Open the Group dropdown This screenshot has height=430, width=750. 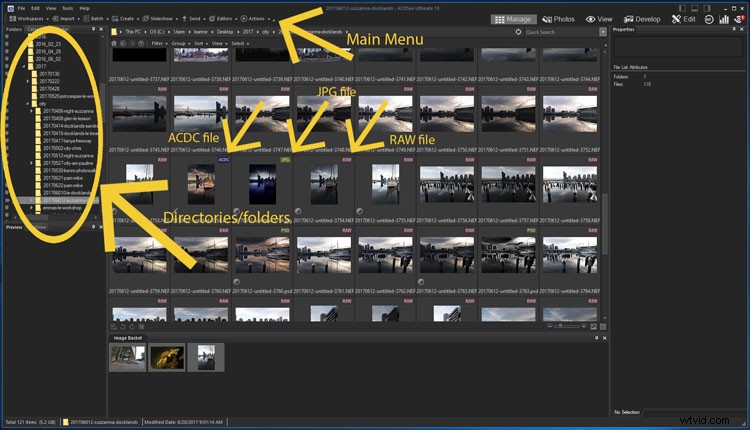pos(180,44)
